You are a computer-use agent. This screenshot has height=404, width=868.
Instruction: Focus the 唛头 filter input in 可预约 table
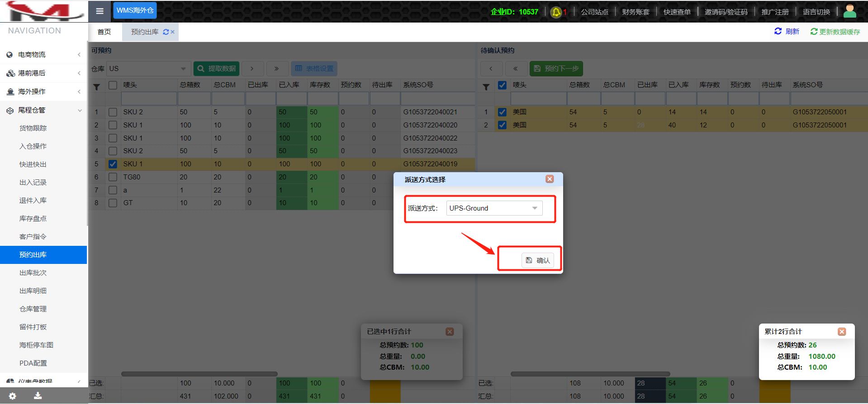tap(149, 99)
